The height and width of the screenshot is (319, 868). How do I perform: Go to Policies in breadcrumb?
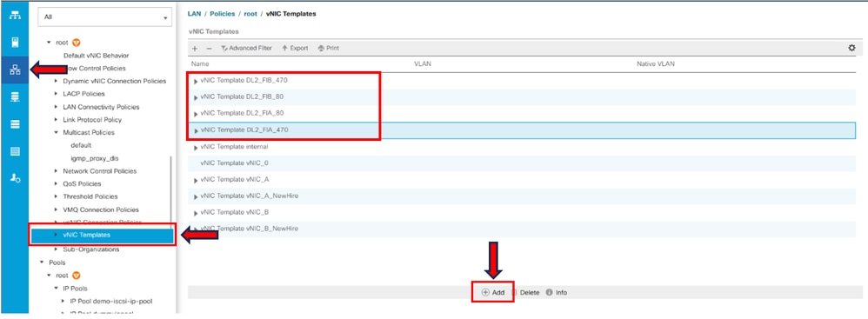pyautogui.click(x=222, y=14)
